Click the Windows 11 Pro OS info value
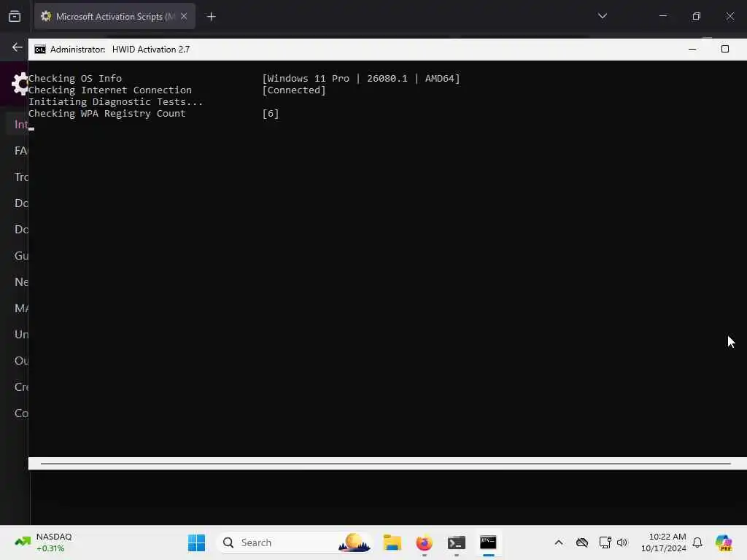747x560 pixels. click(x=361, y=79)
